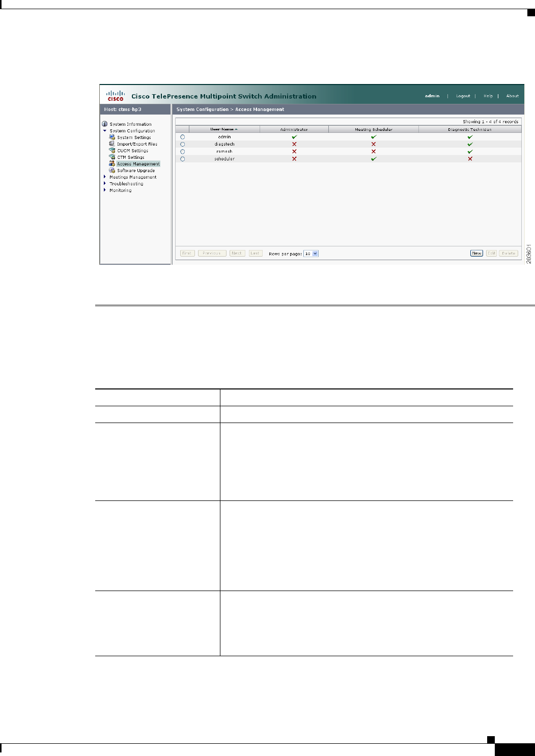Click the First page button
Screen dimensions: 535x756
click(187, 253)
